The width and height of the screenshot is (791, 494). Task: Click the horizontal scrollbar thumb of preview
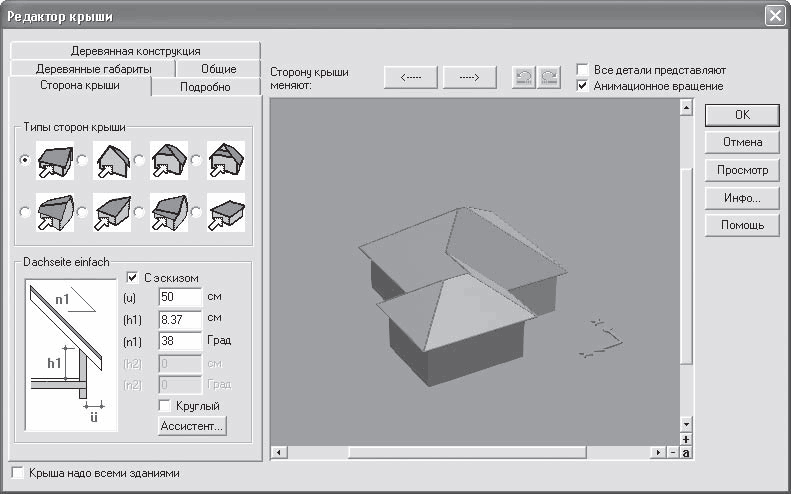(467, 453)
